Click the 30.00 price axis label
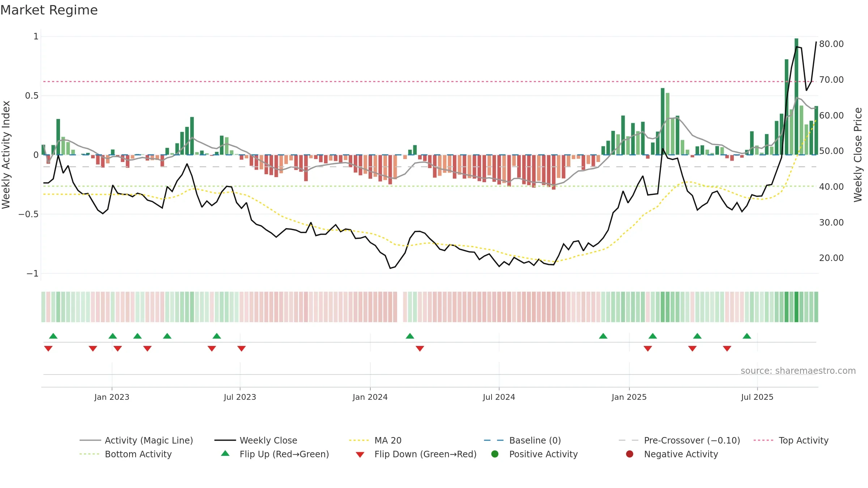868x488 pixels. pyautogui.click(x=831, y=223)
